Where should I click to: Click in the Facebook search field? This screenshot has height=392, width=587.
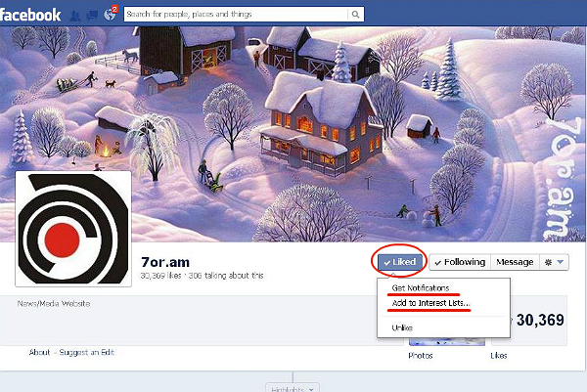pos(236,15)
